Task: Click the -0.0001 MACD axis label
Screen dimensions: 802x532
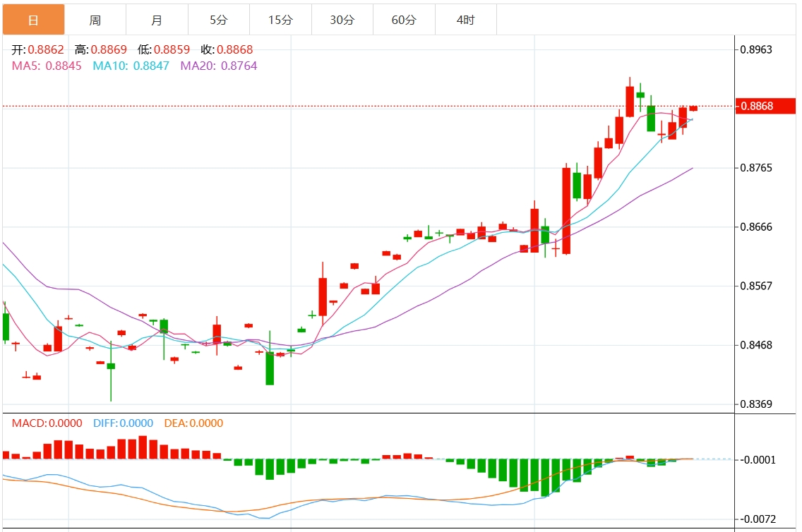Action: coord(758,460)
